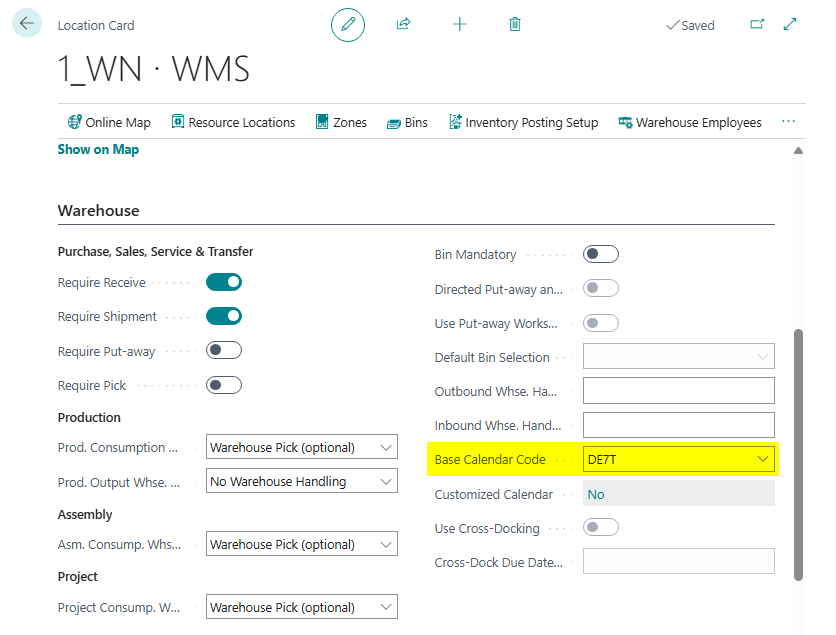Enable the Bin Mandatory toggle
The image size is (836, 635).
601,254
